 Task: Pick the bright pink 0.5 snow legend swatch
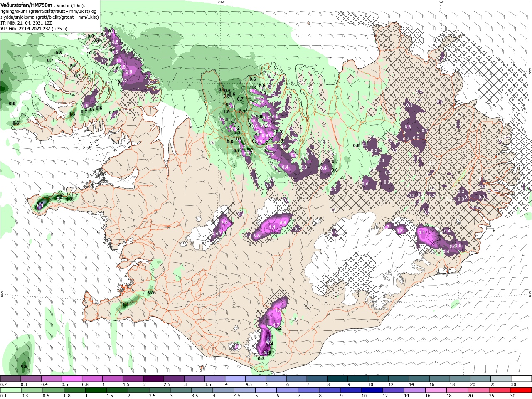coord(71,378)
